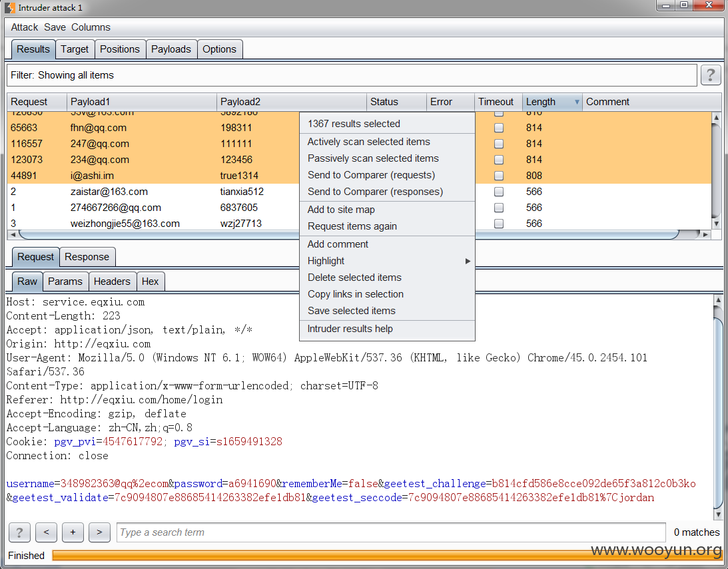The width and height of the screenshot is (728, 569).
Task: Sort by the Timeout column header
Action: click(x=499, y=102)
